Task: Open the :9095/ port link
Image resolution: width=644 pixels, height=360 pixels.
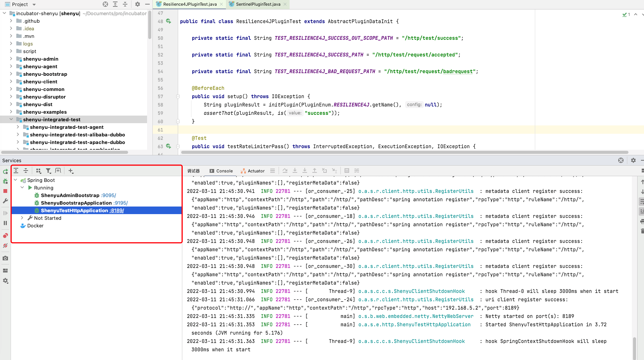Action: click(108, 195)
